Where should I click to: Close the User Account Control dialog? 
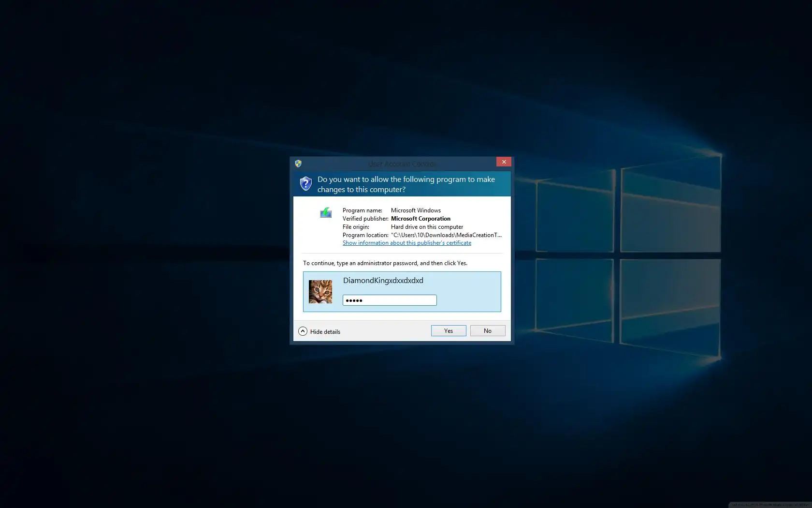click(x=504, y=162)
